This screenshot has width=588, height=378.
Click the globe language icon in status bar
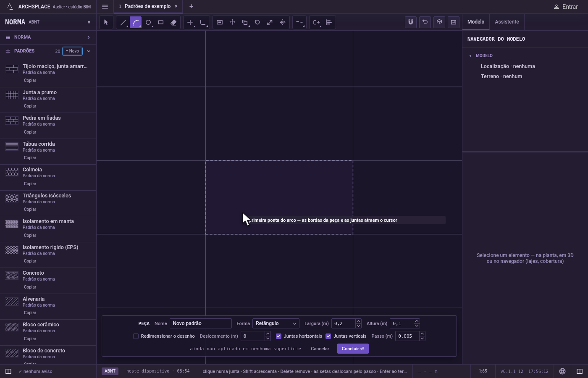coord(562,371)
